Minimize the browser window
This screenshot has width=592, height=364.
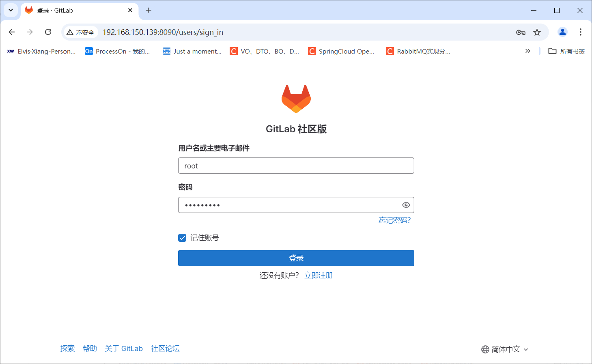tap(534, 10)
